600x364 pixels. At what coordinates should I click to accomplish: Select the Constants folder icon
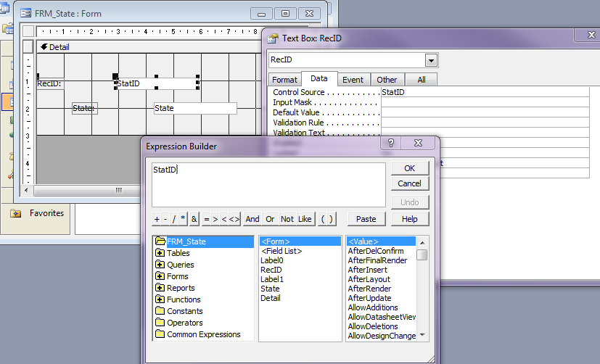coord(160,311)
